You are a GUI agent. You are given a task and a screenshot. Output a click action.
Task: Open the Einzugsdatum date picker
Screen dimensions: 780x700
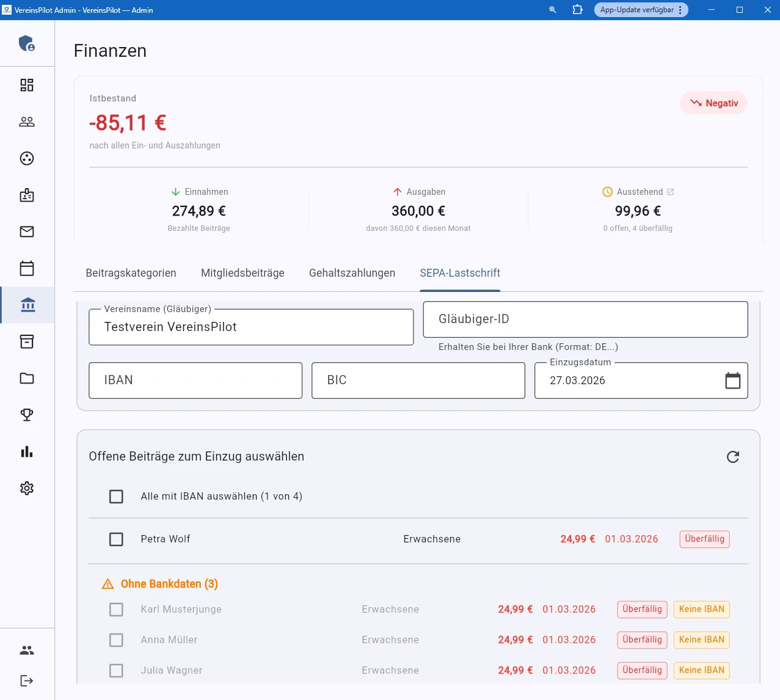(x=732, y=380)
